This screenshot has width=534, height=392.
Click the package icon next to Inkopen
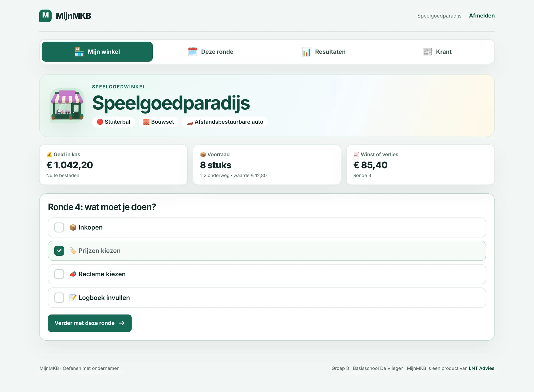[x=73, y=227]
